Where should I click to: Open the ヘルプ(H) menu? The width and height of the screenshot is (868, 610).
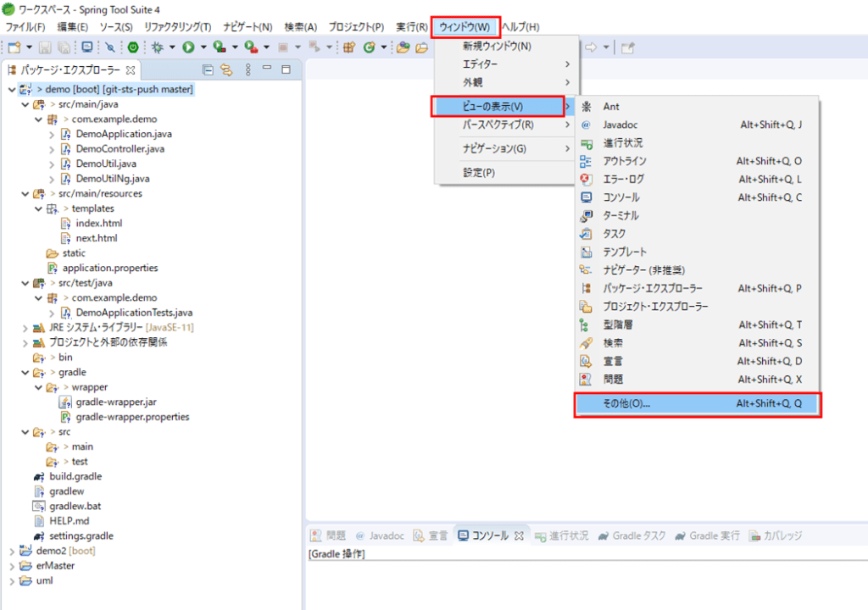(520, 27)
